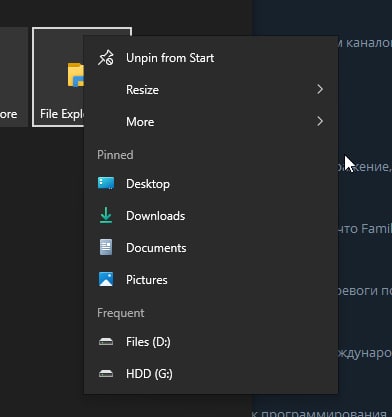Click the drive icon beside HDD (G:)
The height and width of the screenshot is (417, 392).
106,373
